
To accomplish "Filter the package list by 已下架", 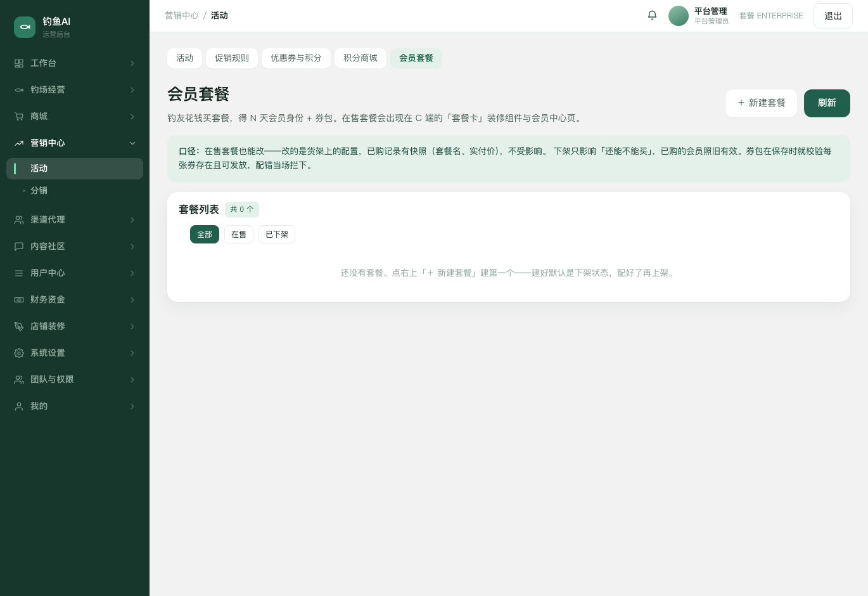I will coord(277,235).
